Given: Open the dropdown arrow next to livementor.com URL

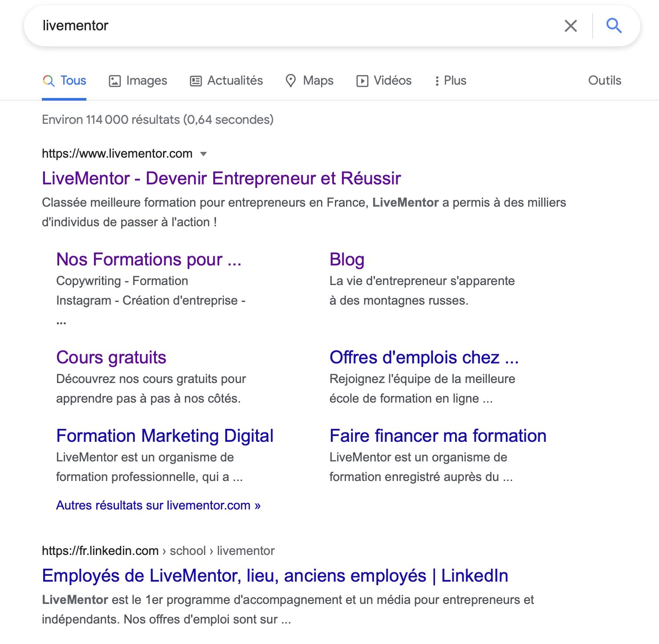Looking at the screenshot, I should pos(203,154).
